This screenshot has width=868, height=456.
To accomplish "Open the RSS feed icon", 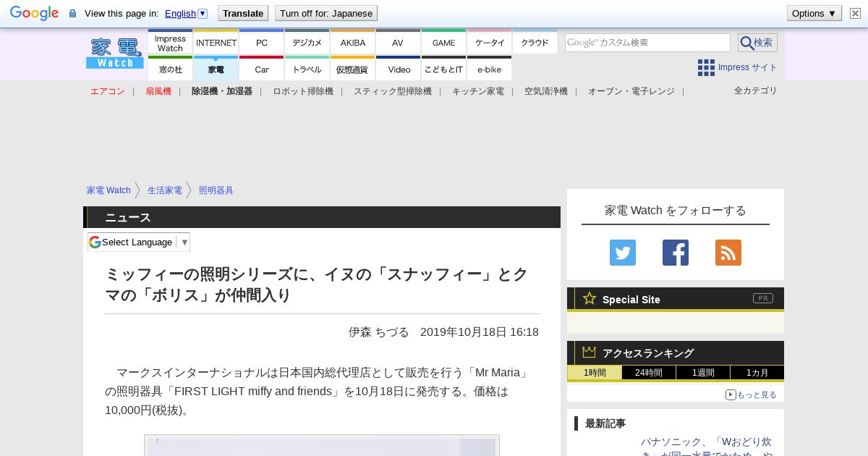I will [728, 253].
